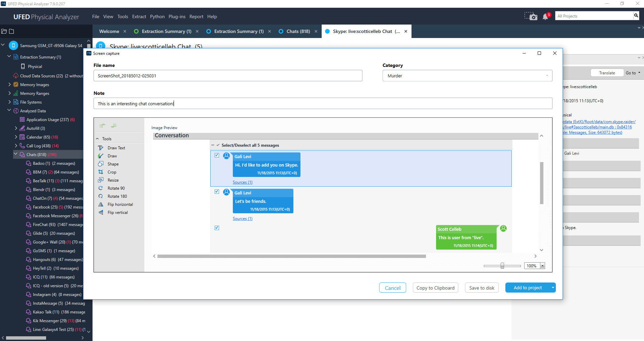Click the Translate button
The image size is (644, 341).
607,73
